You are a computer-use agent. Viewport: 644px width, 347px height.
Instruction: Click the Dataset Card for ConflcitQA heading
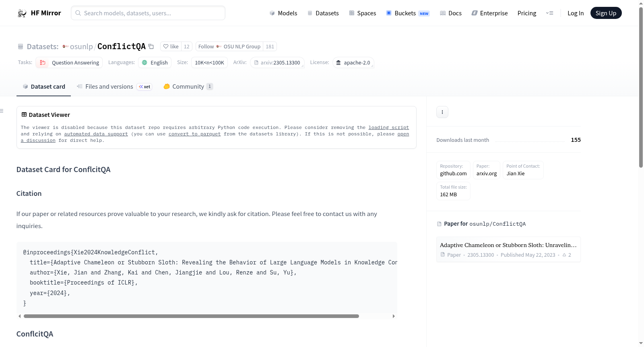click(x=63, y=170)
